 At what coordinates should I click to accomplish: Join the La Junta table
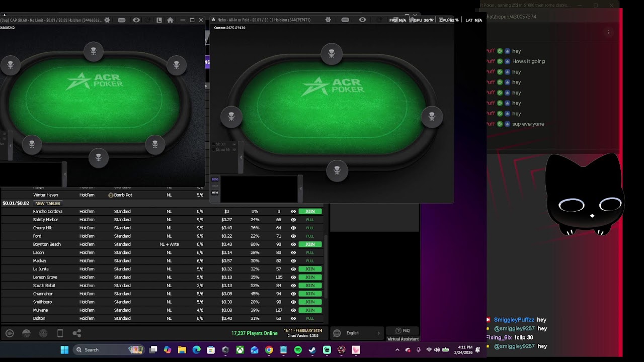tap(310, 269)
